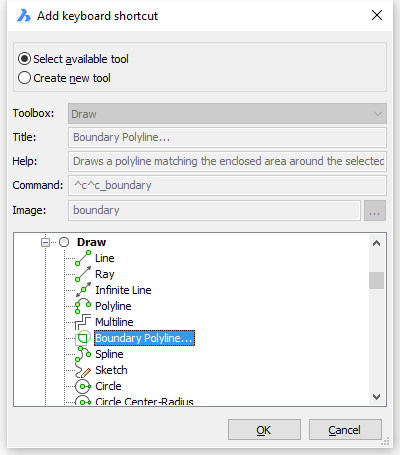Pick the Multiline tool icon

click(83, 322)
